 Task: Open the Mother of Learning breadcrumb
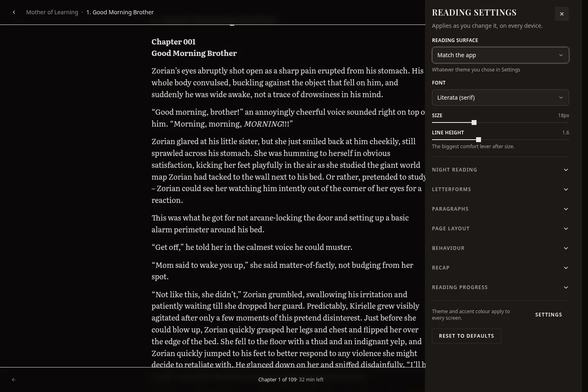[52, 12]
